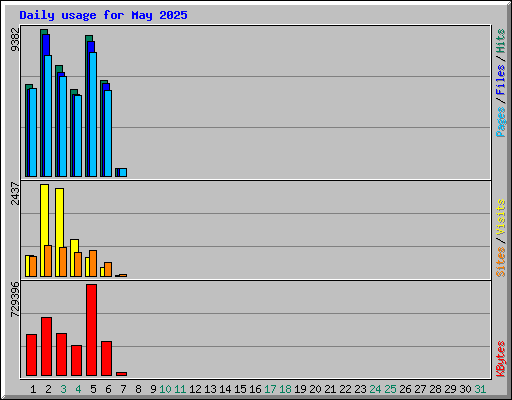Select the tallest green Hits bar on day 2
512x400 pixels.
(43, 103)
